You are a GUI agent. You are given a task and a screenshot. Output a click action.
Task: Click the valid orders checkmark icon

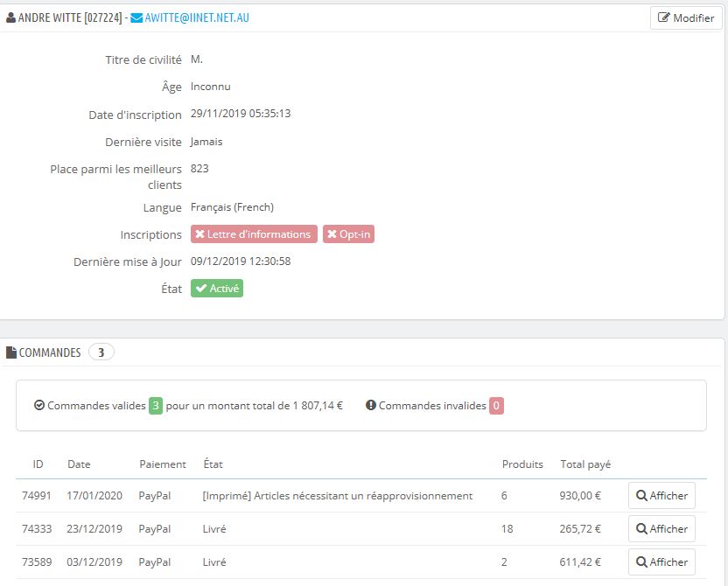38,406
